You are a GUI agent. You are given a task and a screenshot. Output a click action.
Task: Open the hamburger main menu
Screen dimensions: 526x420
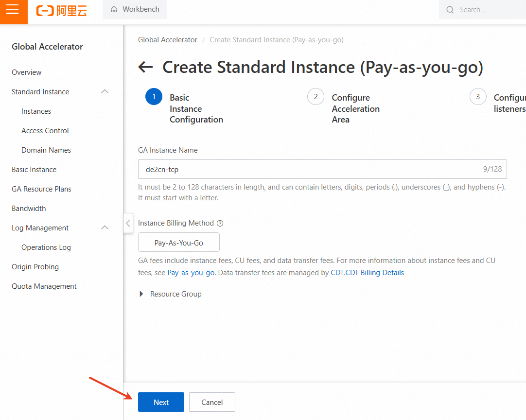tap(13, 10)
